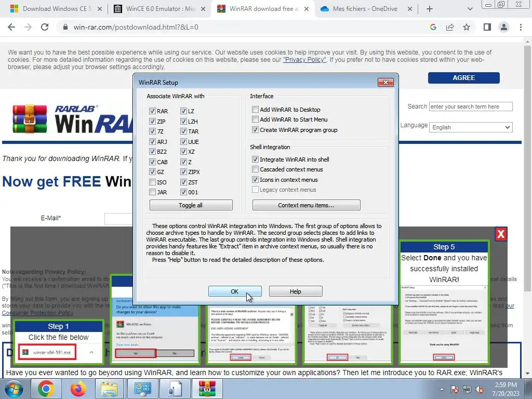Enable Cascaded context menus
Screen dimensions: 532x399
255,169
